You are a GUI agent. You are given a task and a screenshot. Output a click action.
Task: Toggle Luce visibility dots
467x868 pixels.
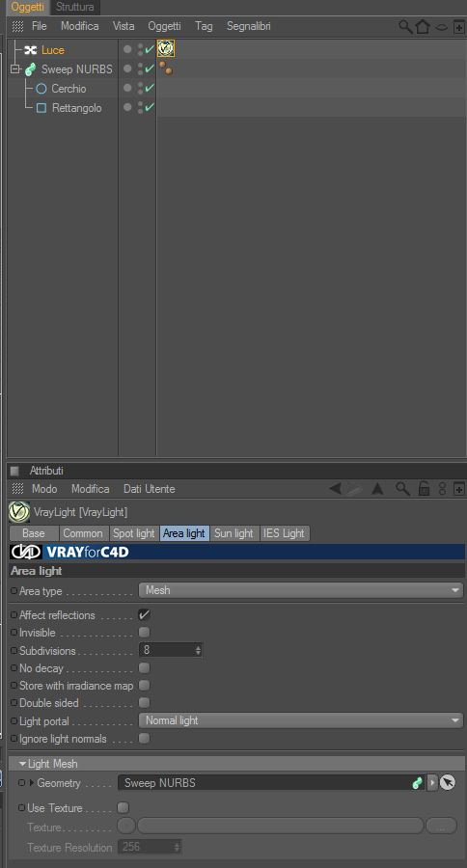[140, 50]
